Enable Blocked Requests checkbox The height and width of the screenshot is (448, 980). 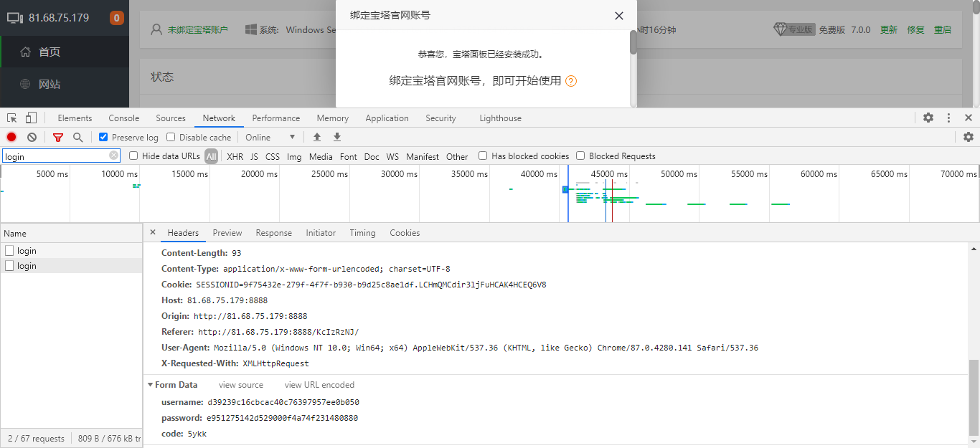click(580, 156)
